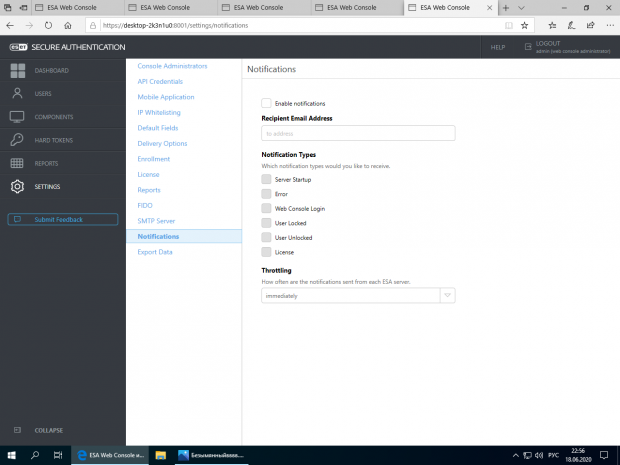The image size is (620, 465).
Task: Click the HELP link in header
Action: pos(498,47)
